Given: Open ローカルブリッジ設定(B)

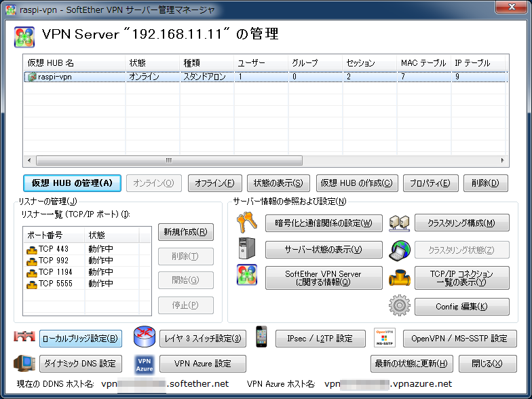Looking at the screenshot, I should tap(80, 339).
